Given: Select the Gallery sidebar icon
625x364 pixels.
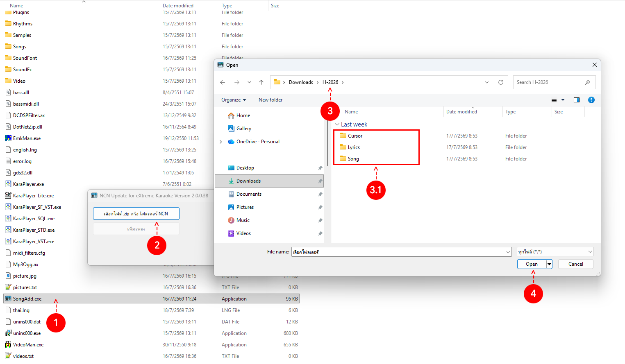Looking at the screenshot, I should [231, 129].
